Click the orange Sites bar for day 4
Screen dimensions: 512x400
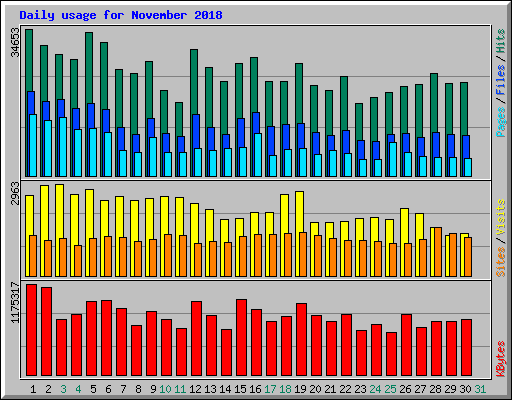[x=78, y=261]
